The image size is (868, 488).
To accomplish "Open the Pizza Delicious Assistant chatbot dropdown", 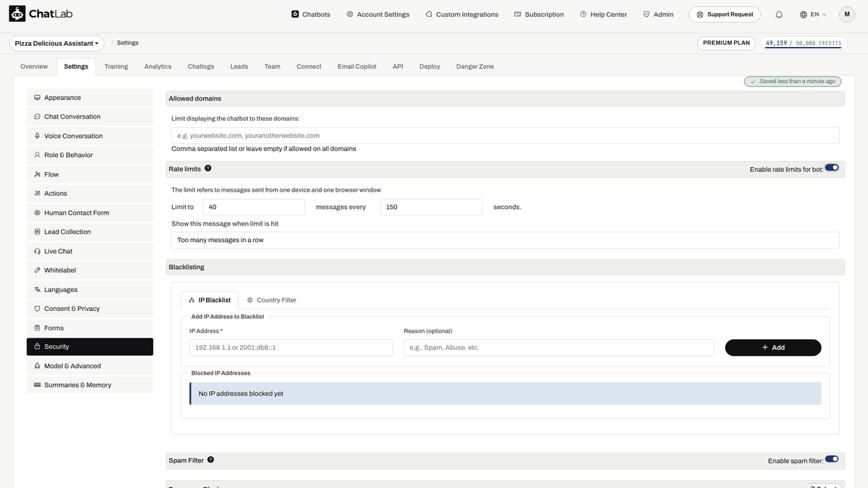I will [x=56, y=43].
